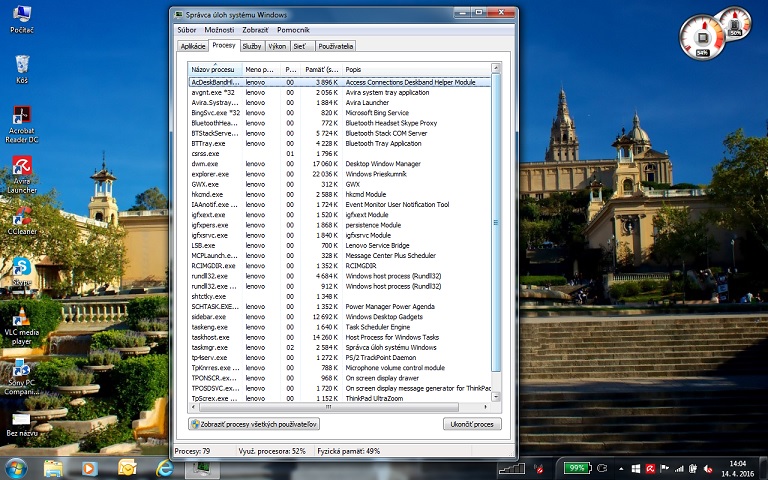Launch Internet Explorer from taskbar
The height and width of the screenshot is (480, 768).
point(164,469)
